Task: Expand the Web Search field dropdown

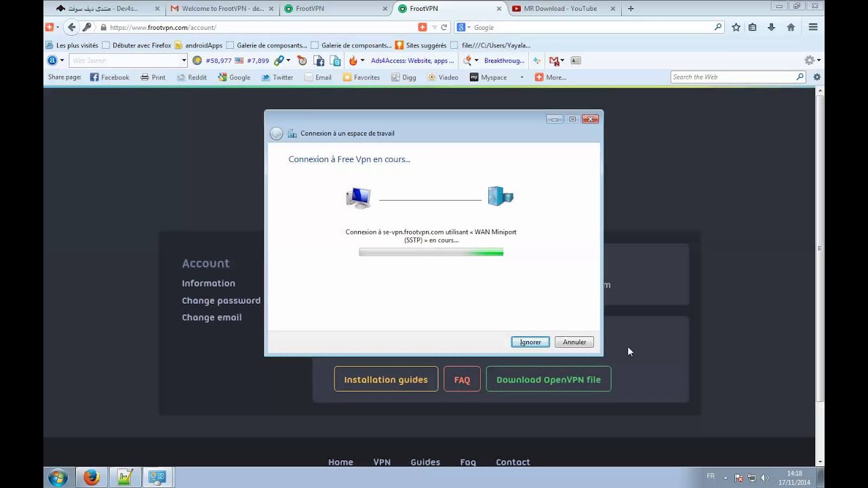Action: (183, 60)
